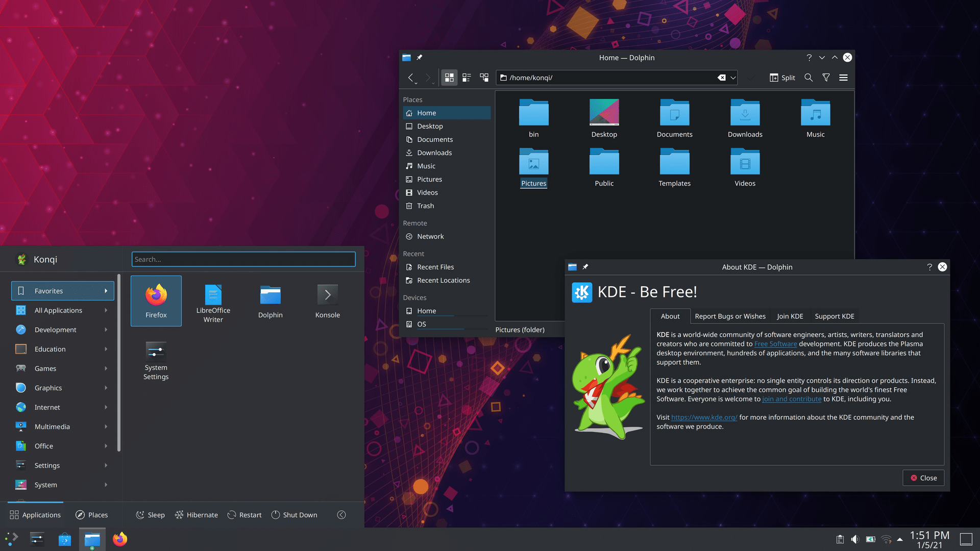Expand the location bar history dropdown
Image resolution: width=980 pixels, height=551 pixels.
click(733, 78)
